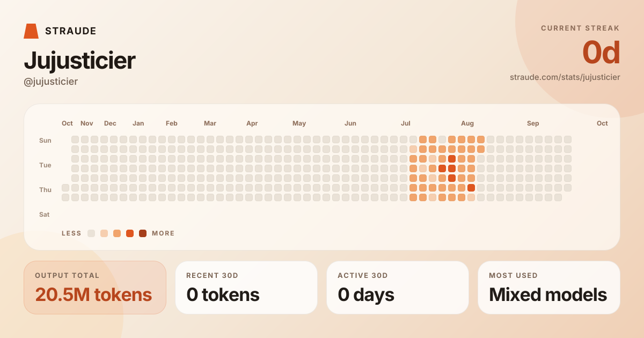The image size is (644, 338).
Task: Click the Most Used Mixed models card
Action: (x=549, y=288)
